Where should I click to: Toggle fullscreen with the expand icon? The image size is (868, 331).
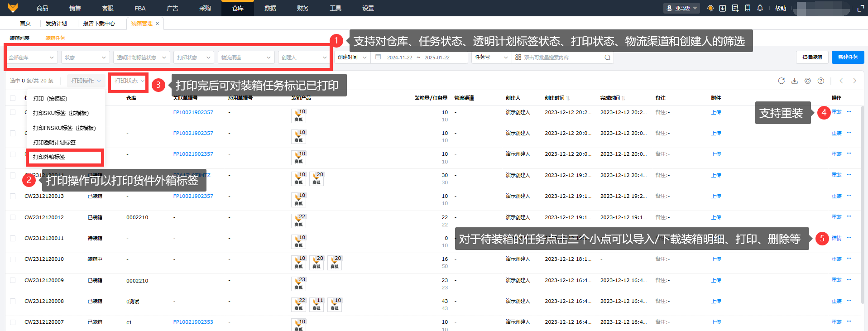[x=861, y=8]
